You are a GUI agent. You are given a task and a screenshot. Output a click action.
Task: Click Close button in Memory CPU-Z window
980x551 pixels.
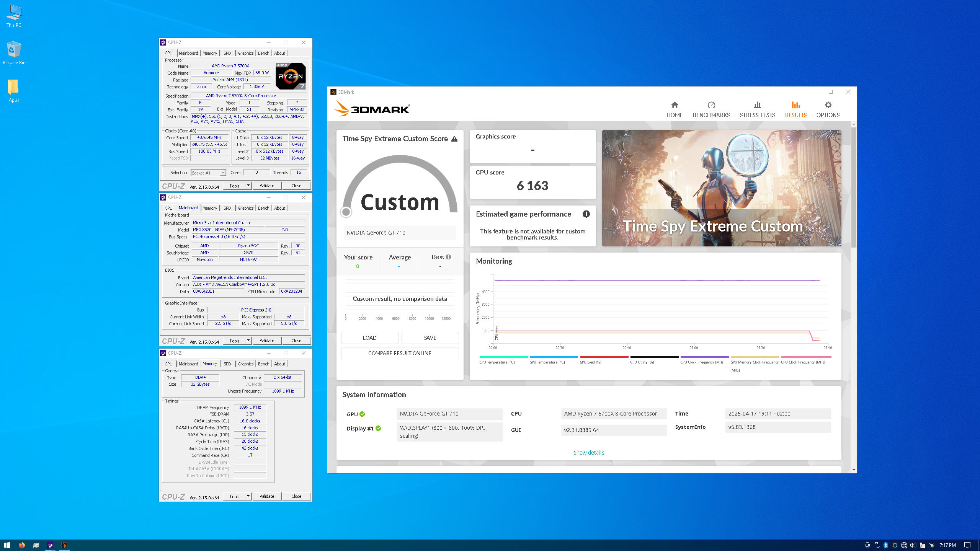pos(296,496)
